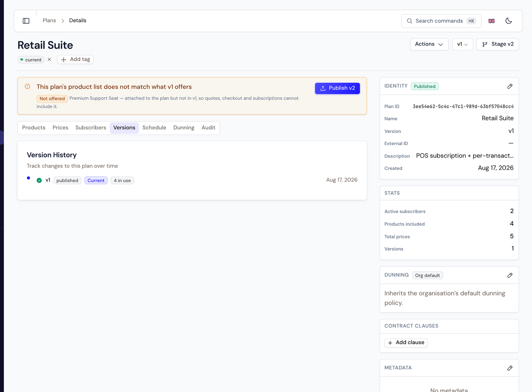Viewport: 532px width, 392px height.
Task: Toggle the sidebar panel icon
Action: (26, 21)
